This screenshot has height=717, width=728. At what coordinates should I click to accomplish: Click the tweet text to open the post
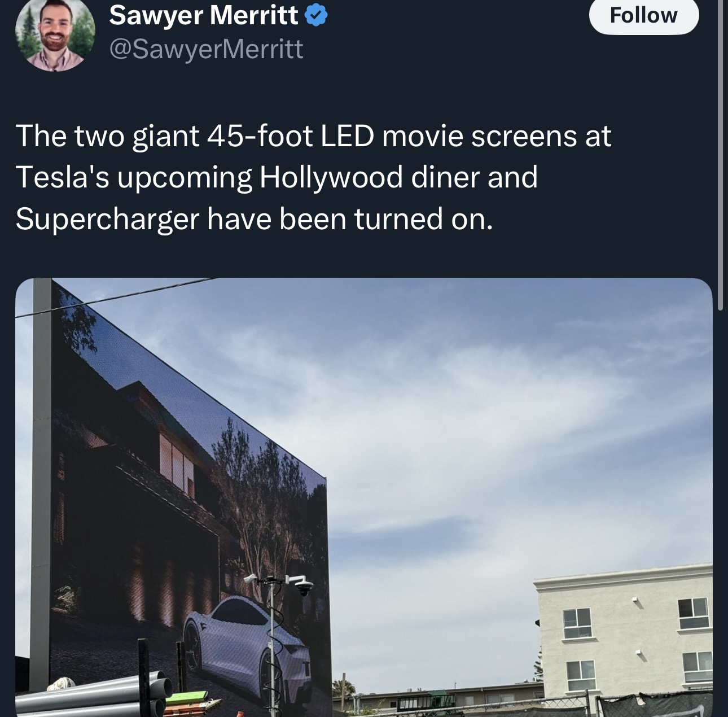pos(282,176)
